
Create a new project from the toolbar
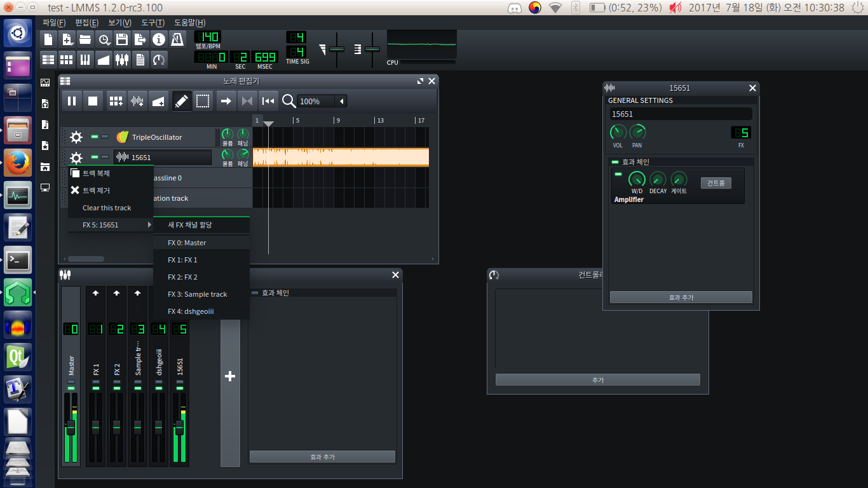(x=48, y=39)
